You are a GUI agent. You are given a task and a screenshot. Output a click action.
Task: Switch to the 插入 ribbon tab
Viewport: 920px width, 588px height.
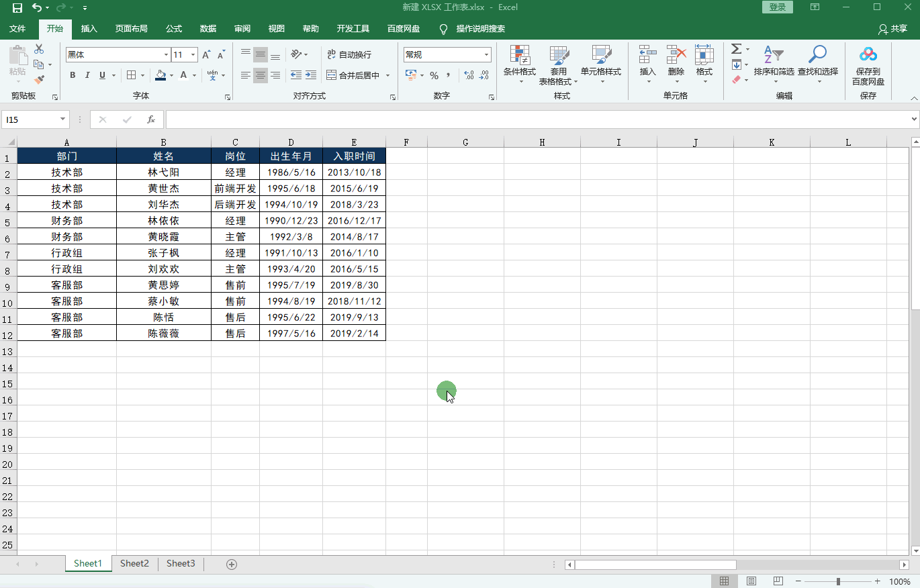pyautogui.click(x=89, y=29)
